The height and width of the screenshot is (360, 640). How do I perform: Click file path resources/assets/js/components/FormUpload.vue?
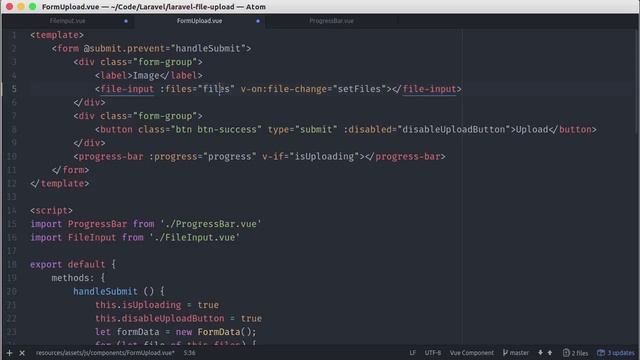click(105, 353)
